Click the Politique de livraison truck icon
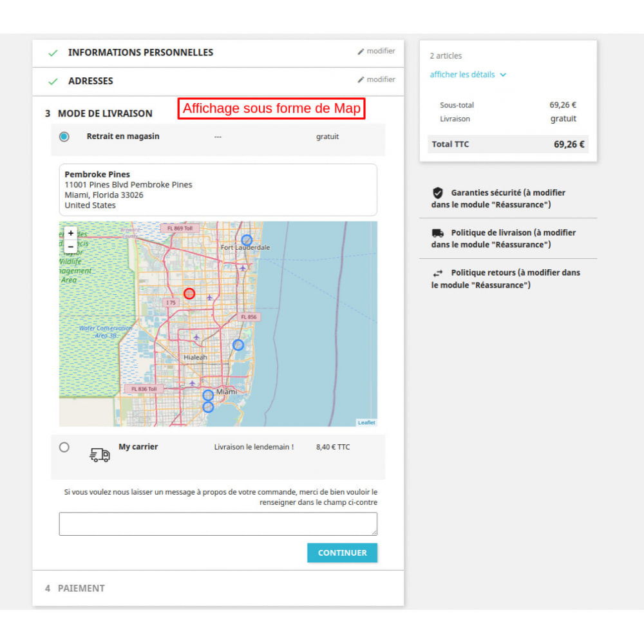Image resolution: width=644 pixels, height=644 pixels. pyautogui.click(x=438, y=233)
